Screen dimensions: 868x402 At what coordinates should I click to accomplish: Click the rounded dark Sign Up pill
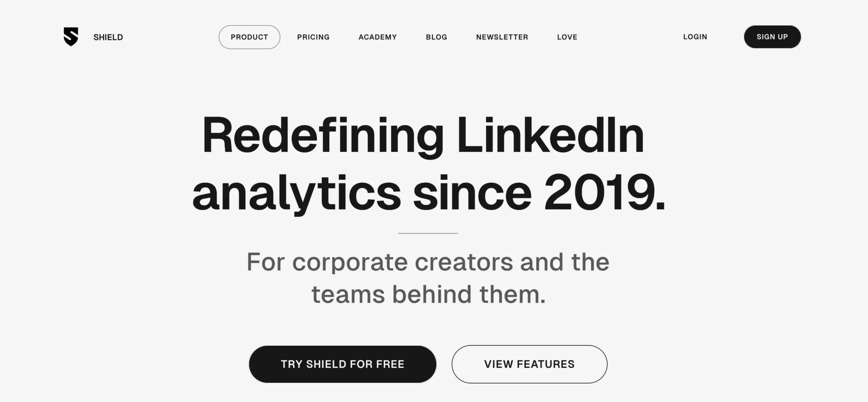(772, 37)
